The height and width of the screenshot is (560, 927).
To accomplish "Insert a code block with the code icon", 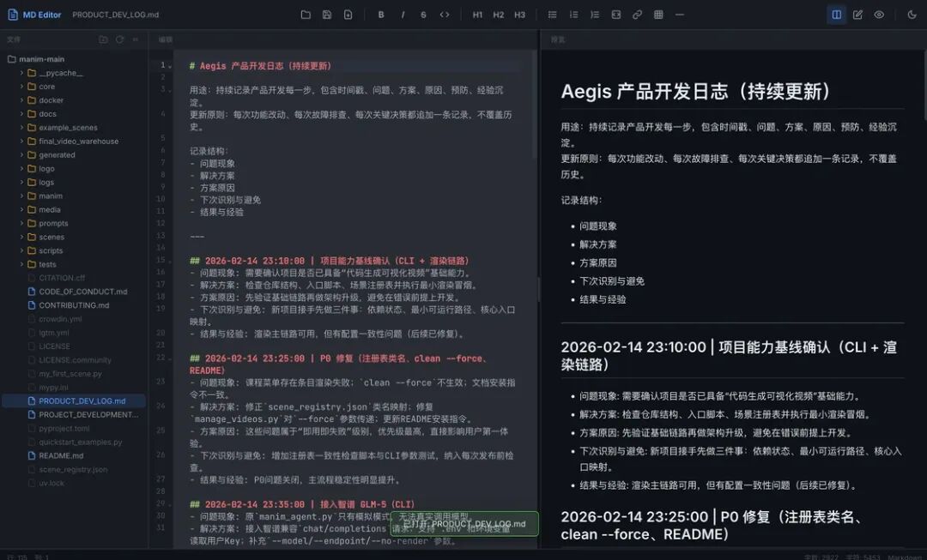I will pos(445,15).
